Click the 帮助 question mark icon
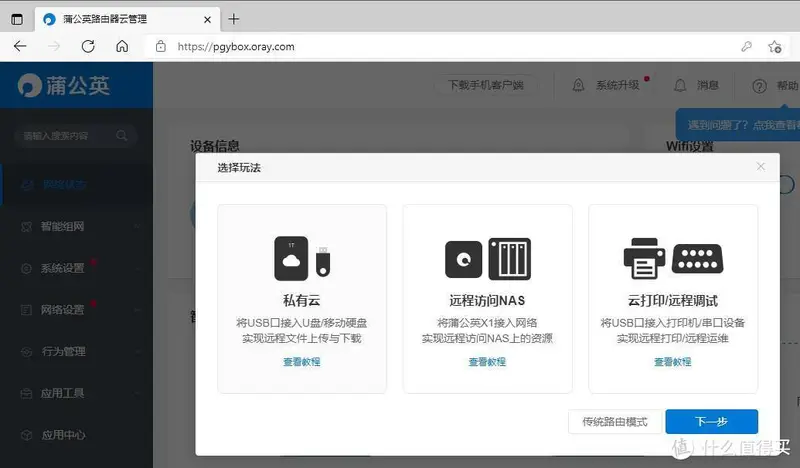 pos(759,86)
